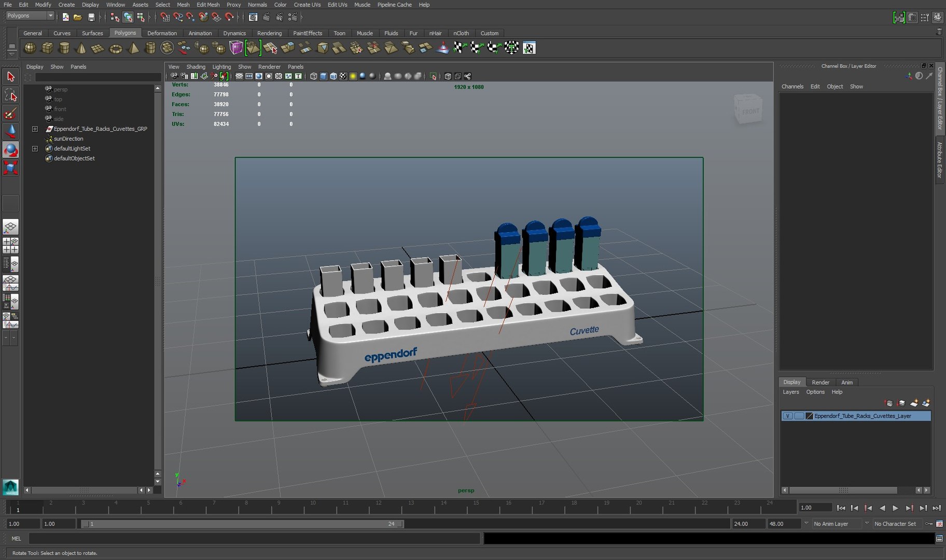
Task: Activate the Move tool cone icon
Action: point(11,131)
